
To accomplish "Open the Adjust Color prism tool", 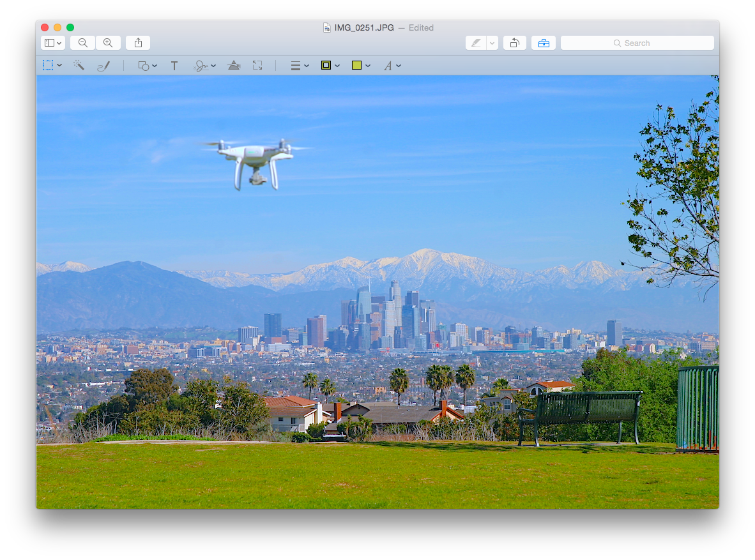I will point(234,65).
